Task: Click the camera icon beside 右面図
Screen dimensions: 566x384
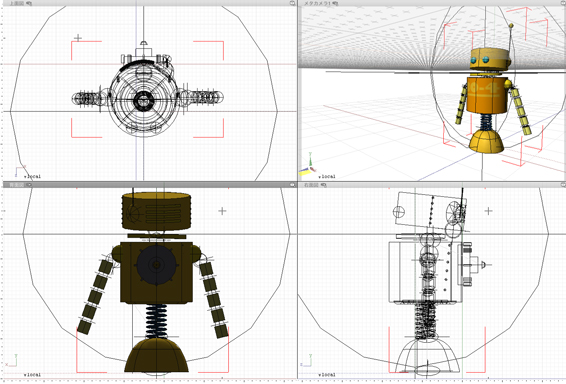Action: pos(324,185)
